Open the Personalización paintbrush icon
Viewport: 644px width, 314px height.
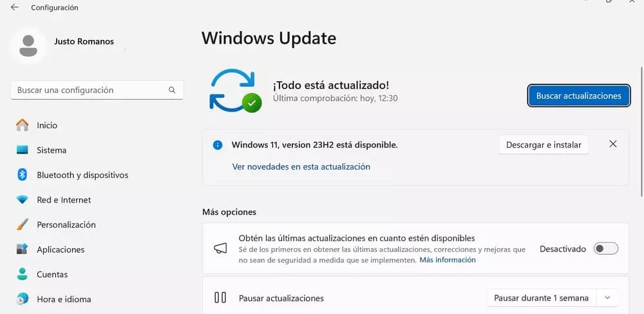point(22,224)
